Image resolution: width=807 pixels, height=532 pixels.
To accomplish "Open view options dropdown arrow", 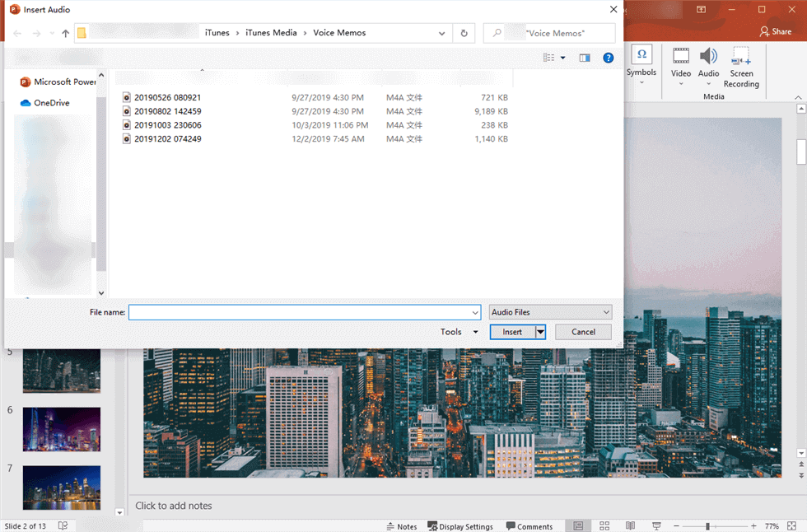I will (562, 58).
